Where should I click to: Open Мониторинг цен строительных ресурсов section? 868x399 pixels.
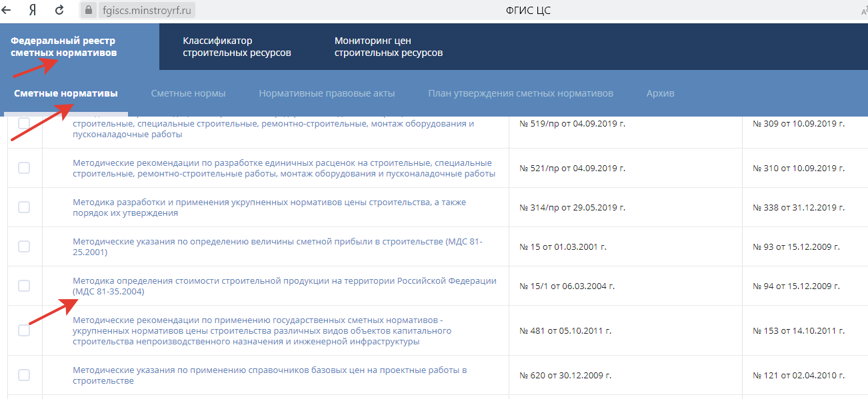(x=389, y=47)
